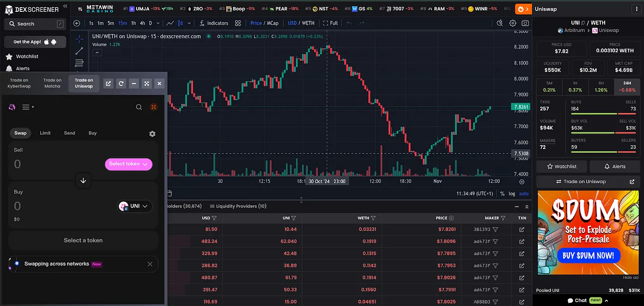
Task: Toggle percent scale on the chart
Action: (502, 194)
